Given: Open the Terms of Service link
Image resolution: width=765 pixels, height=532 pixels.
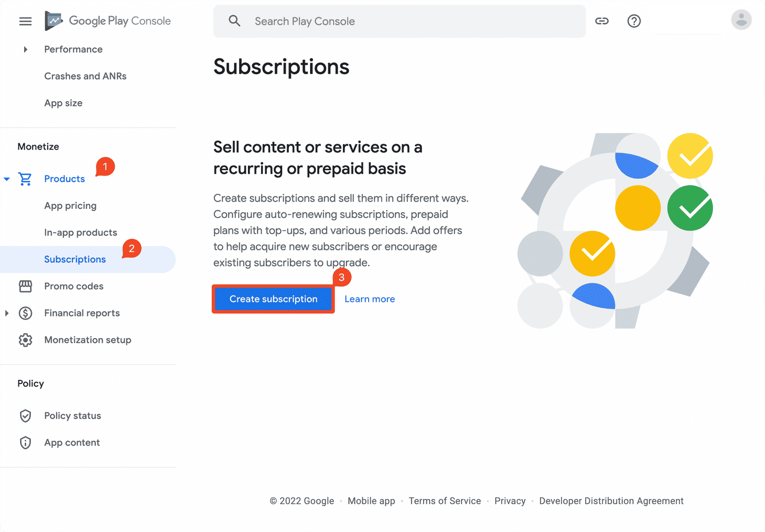Looking at the screenshot, I should point(445,501).
